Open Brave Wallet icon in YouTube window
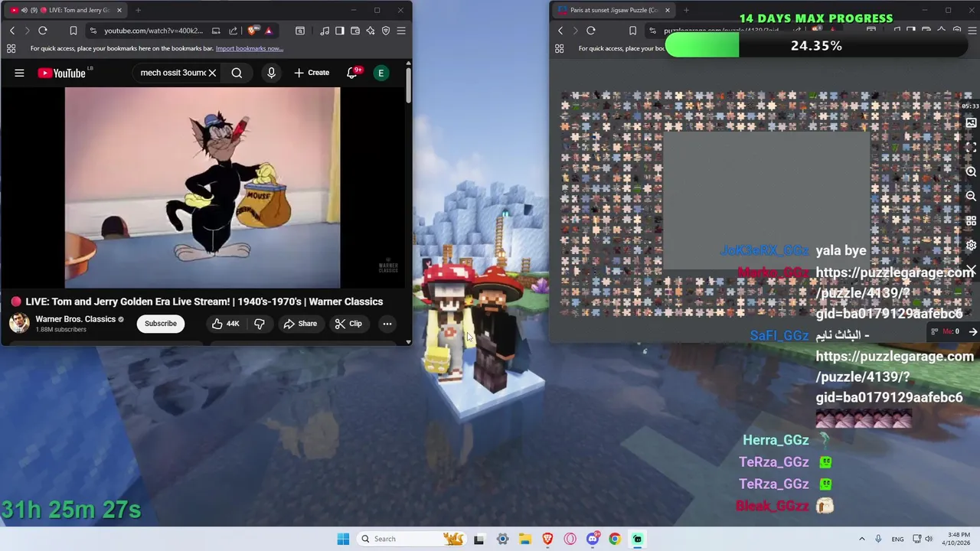This screenshot has height=551, width=980. tap(355, 31)
